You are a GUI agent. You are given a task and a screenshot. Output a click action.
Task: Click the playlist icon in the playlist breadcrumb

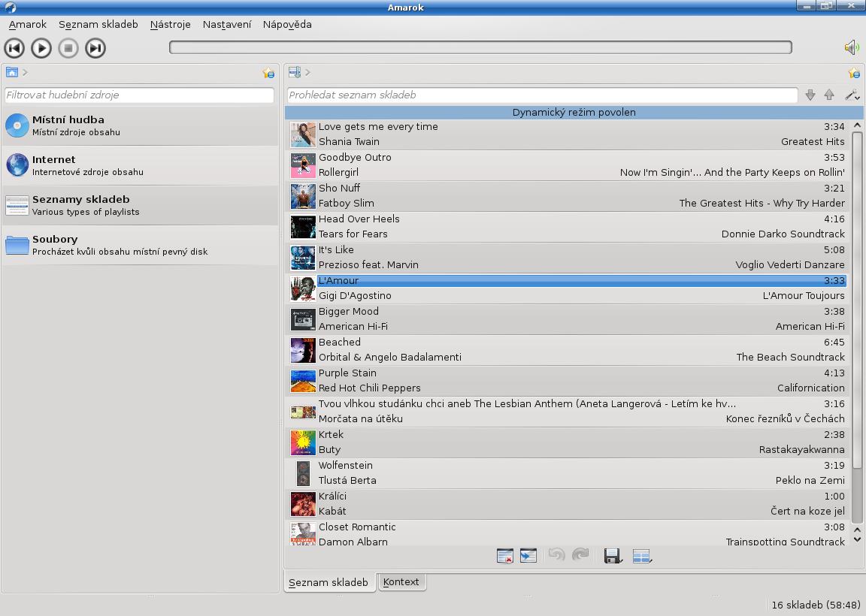pos(295,72)
